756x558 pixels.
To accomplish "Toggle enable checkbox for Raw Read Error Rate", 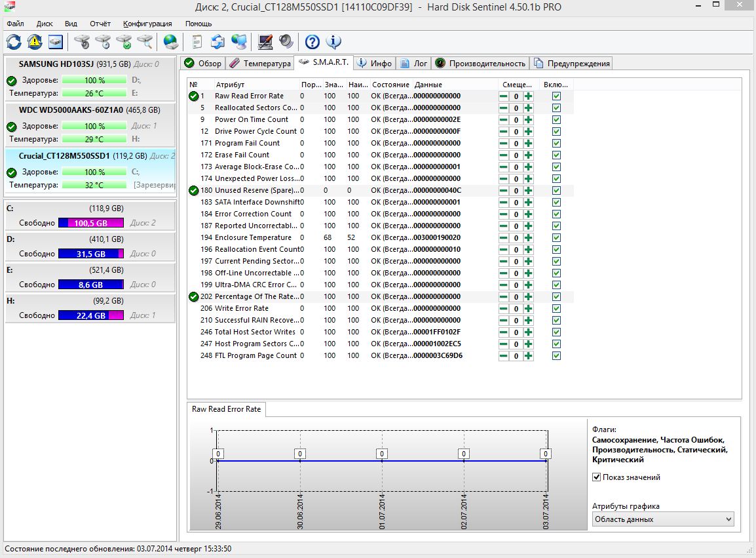I will [x=556, y=96].
